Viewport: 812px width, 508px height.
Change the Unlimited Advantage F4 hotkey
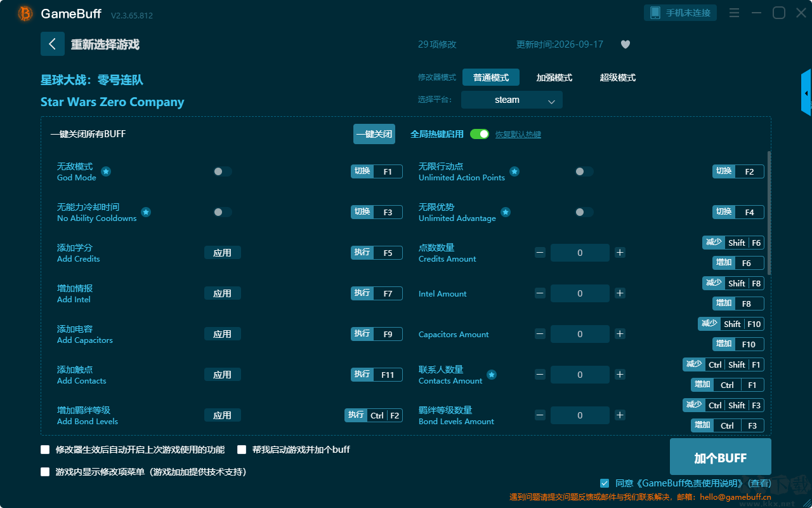point(738,212)
